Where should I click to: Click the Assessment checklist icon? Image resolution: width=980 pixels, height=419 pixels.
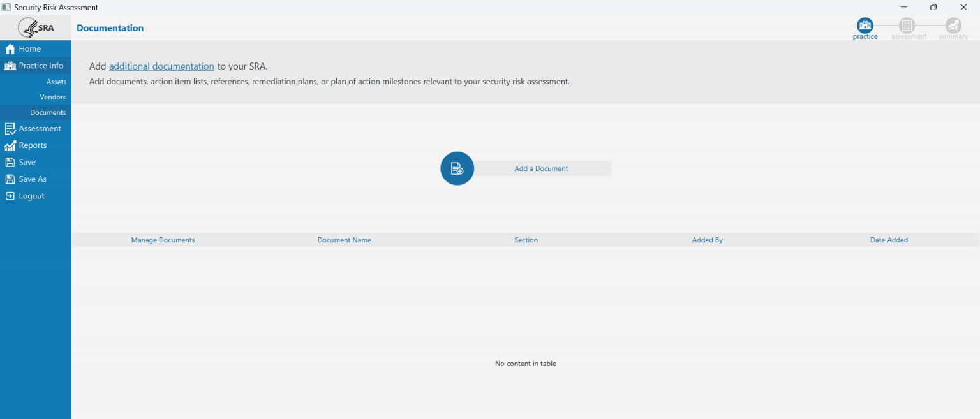(9, 128)
